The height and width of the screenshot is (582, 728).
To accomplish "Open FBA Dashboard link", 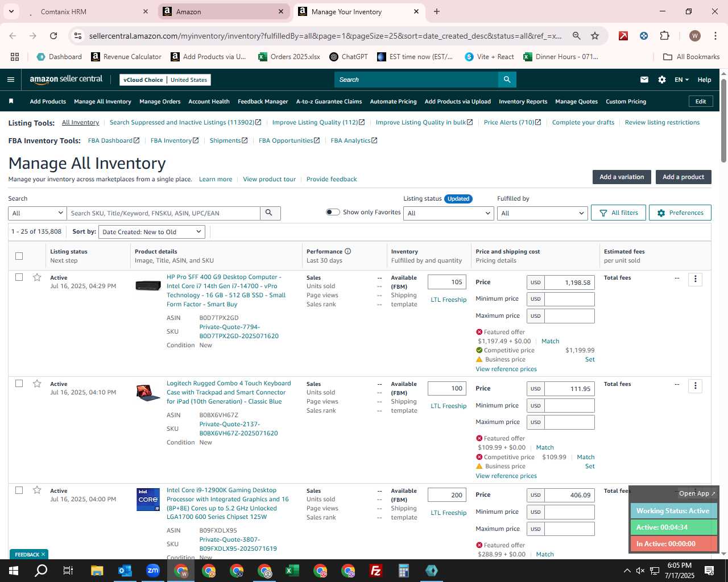I will pos(114,140).
